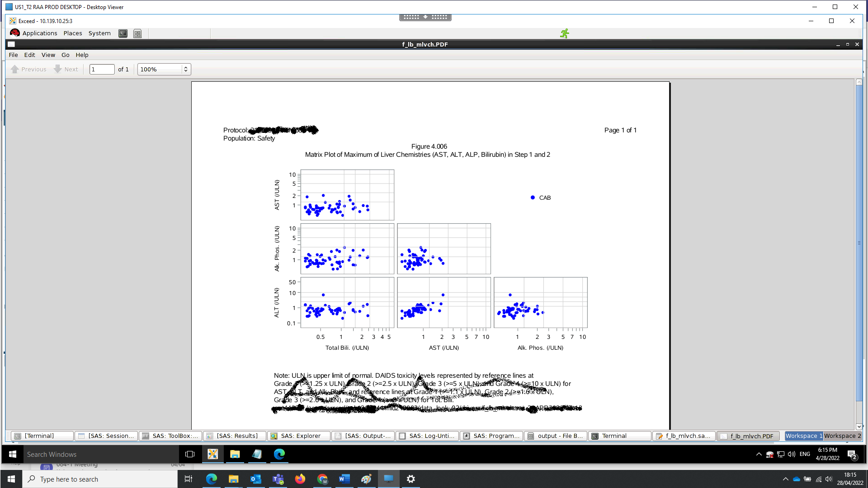
Task: Switch to the SAS: Program Editor window
Action: click(491, 436)
